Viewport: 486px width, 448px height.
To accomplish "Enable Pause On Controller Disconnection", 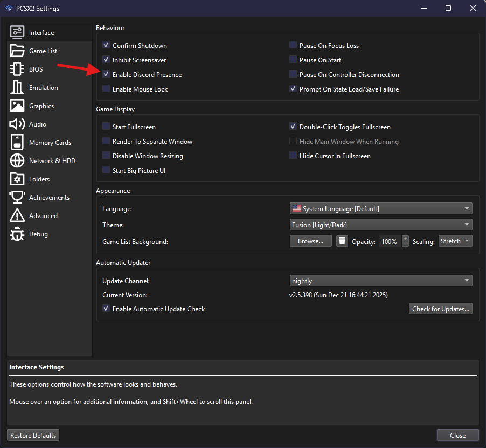I will [x=293, y=74].
